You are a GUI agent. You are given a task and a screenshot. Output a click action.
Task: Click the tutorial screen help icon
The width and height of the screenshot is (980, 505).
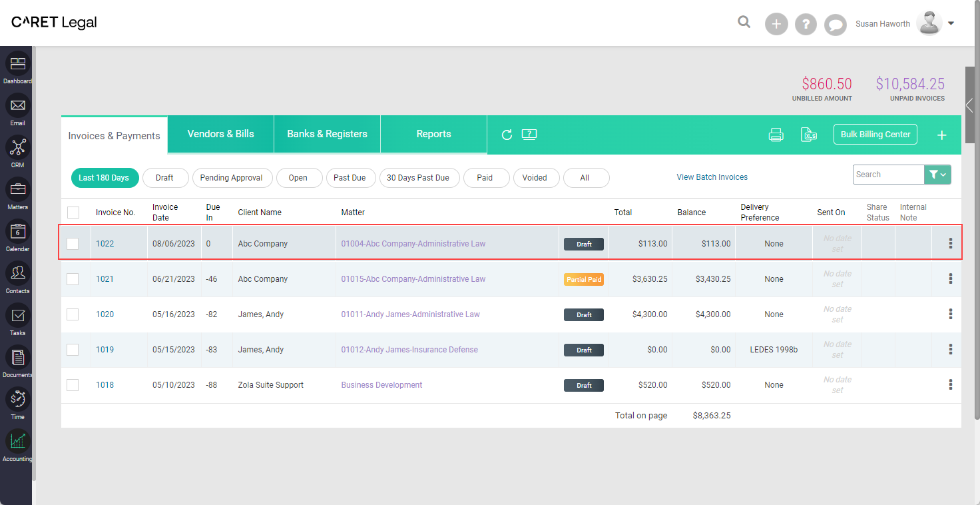(x=529, y=134)
